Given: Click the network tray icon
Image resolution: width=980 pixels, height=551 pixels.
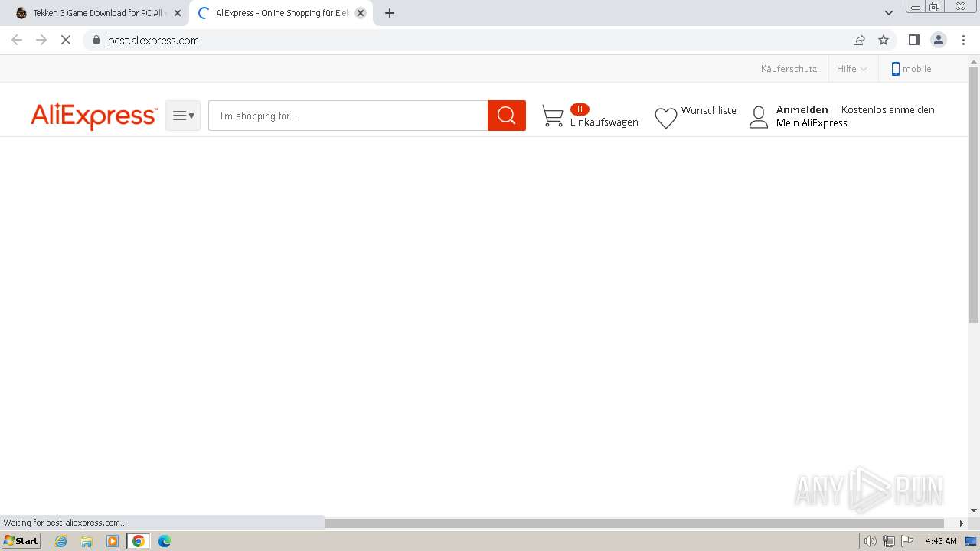Looking at the screenshot, I should tap(889, 541).
